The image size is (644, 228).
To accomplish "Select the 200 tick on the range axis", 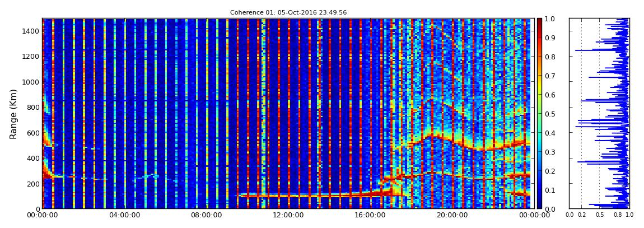I will [33, 184].
